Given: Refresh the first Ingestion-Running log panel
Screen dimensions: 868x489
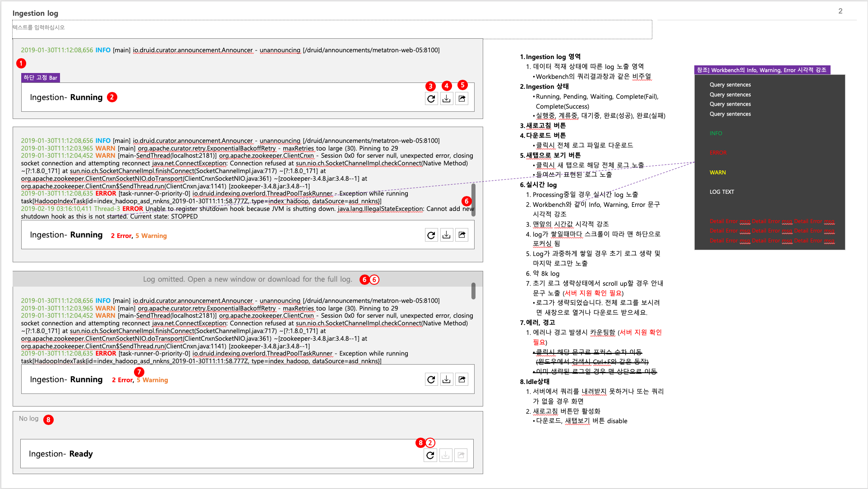Looking at the screenshot, I should 431,98.
